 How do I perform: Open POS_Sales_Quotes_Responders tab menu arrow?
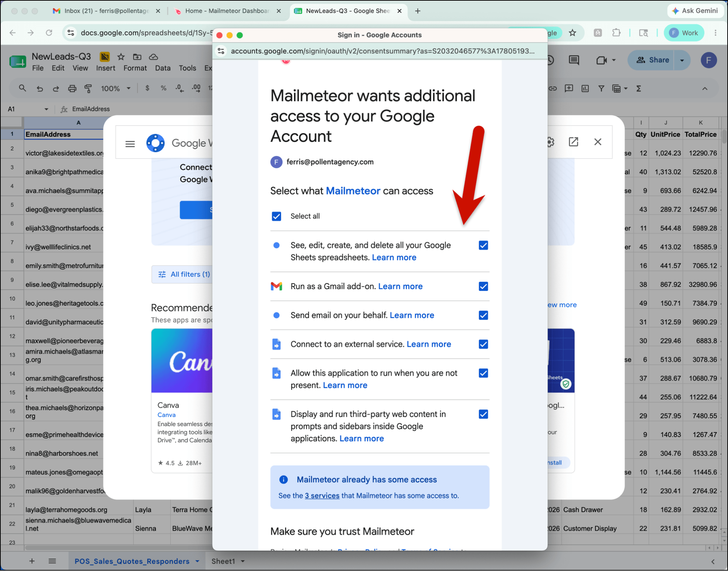pyautogui.click(x=197, y=561)
